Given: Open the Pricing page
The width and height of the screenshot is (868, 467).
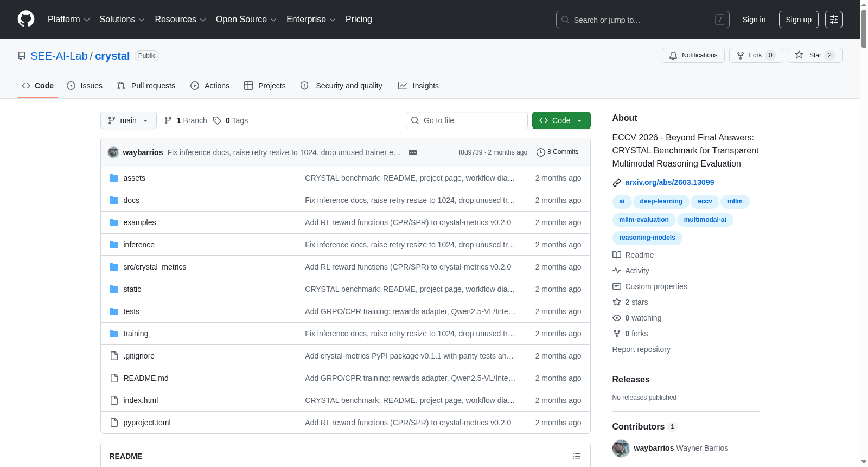Looking at the screenshot, I should 359,20.
